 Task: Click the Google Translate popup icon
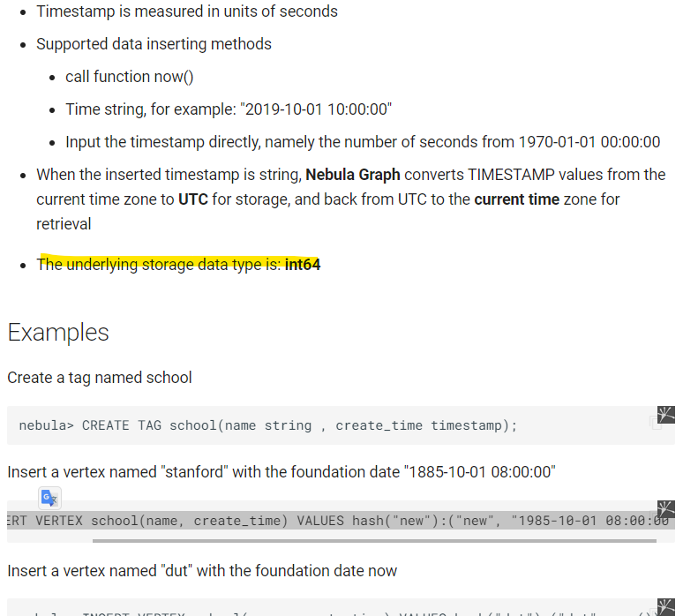point(49,497)
